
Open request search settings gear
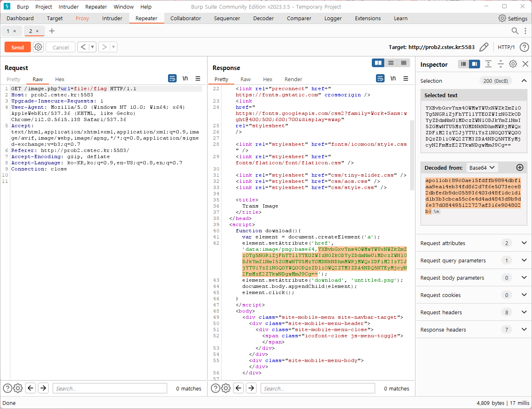[x=18, y=388]
